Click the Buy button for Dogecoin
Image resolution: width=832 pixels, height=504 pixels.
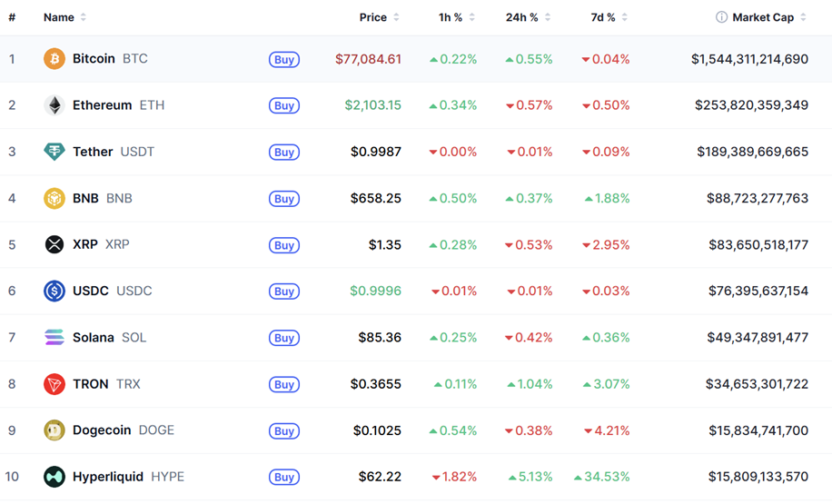click(x=284, y=430)
